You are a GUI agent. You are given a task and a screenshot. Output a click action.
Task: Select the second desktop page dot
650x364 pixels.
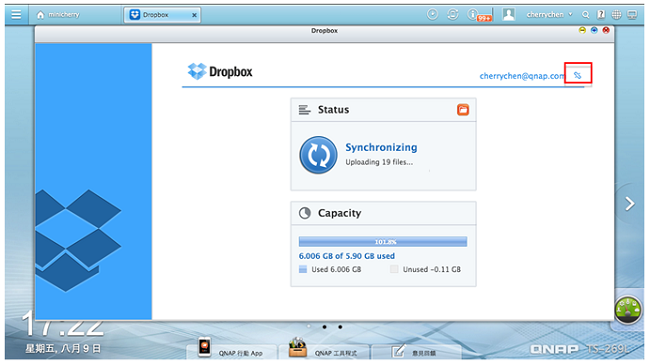click(x=324, y=327)
